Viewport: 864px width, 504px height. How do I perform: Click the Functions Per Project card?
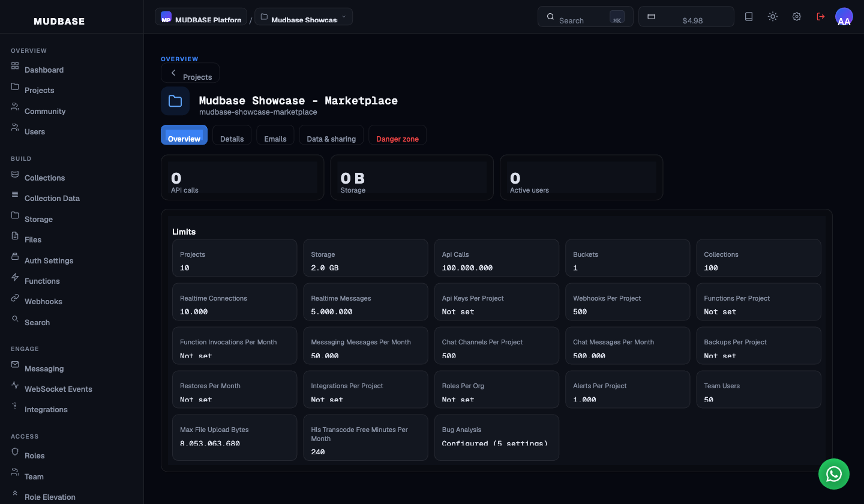point(758,302)
